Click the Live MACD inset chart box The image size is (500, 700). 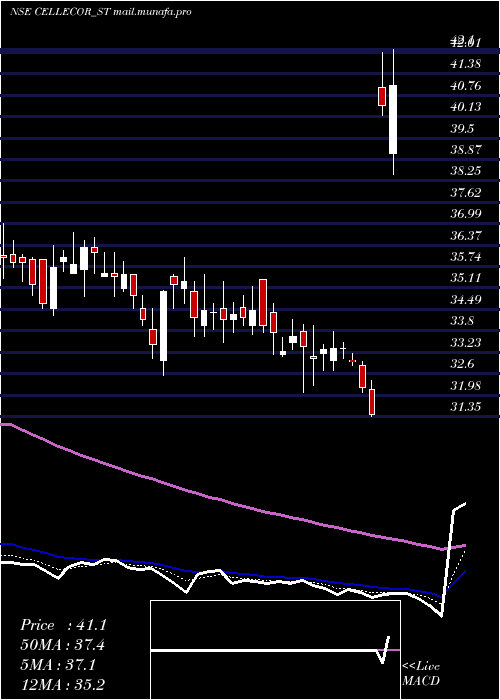275,650
